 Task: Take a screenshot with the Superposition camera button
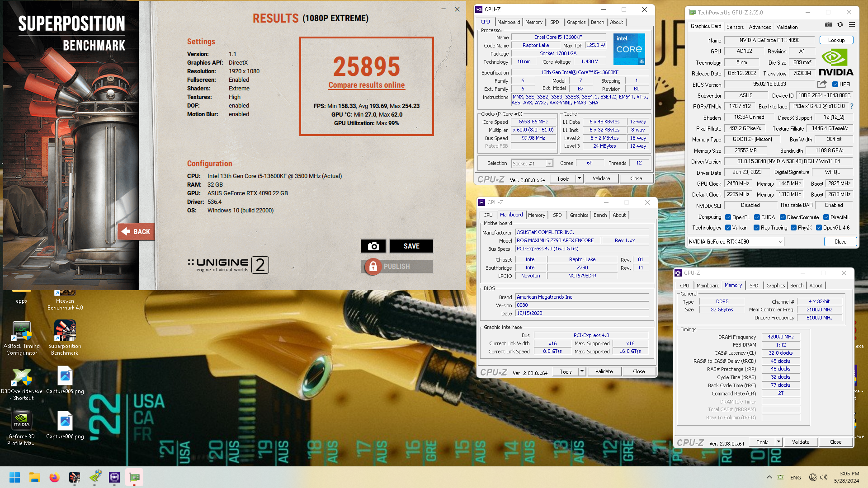(x=373, y=246)
